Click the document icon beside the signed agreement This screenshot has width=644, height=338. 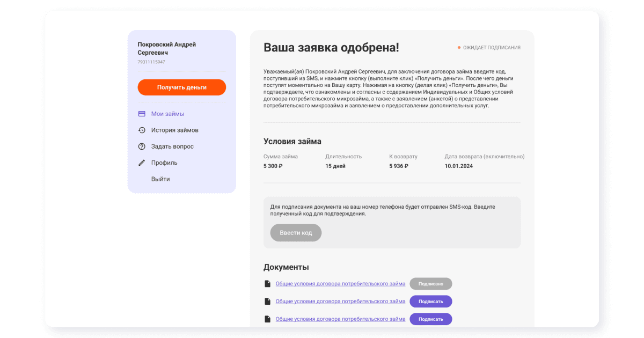click(267, 283)
